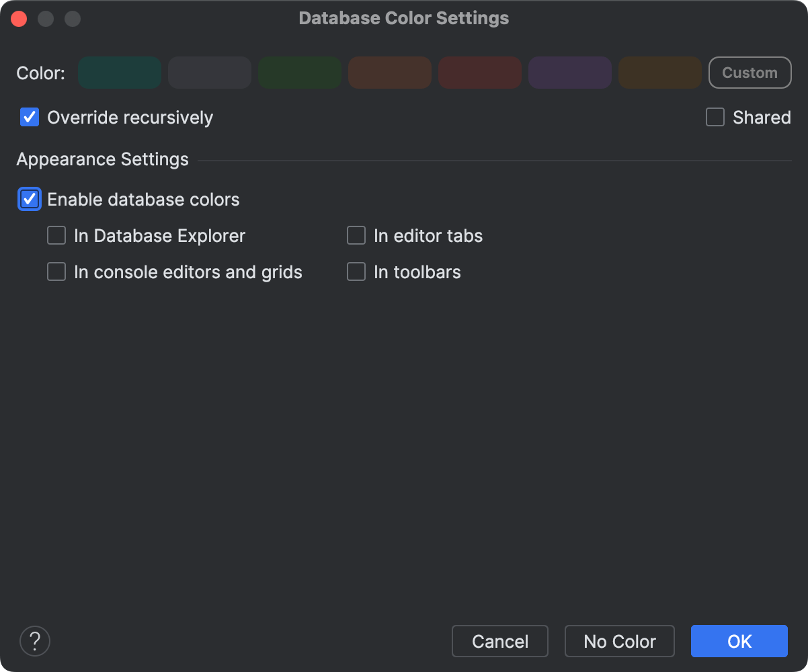Check In Database Explorer
Screen dimensions: 808x672
(56, 235)
